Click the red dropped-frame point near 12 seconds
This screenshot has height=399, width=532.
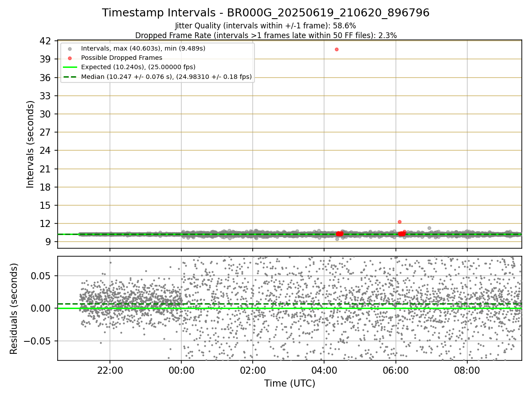pyautogui.click(x=399, y=222)
